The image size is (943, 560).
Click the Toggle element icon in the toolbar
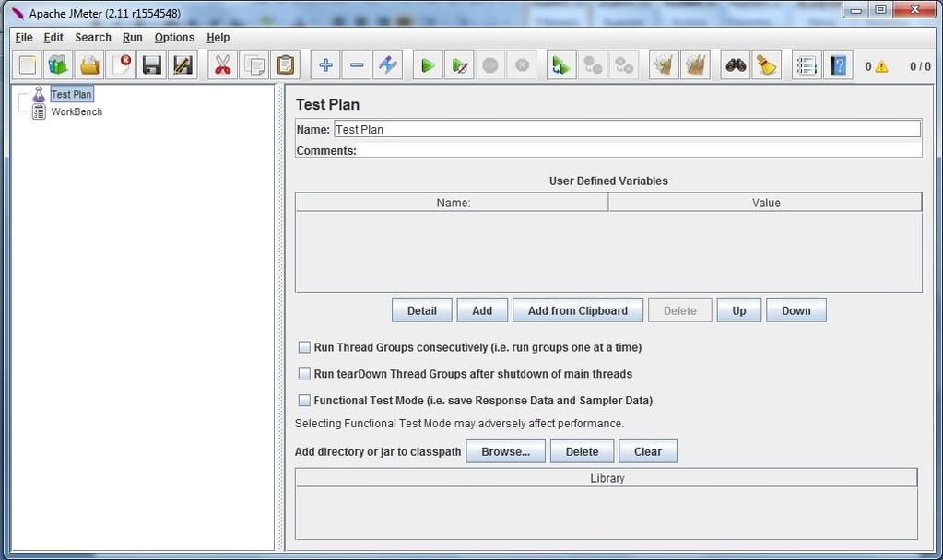pyautogui.click(x=388, y=64)
